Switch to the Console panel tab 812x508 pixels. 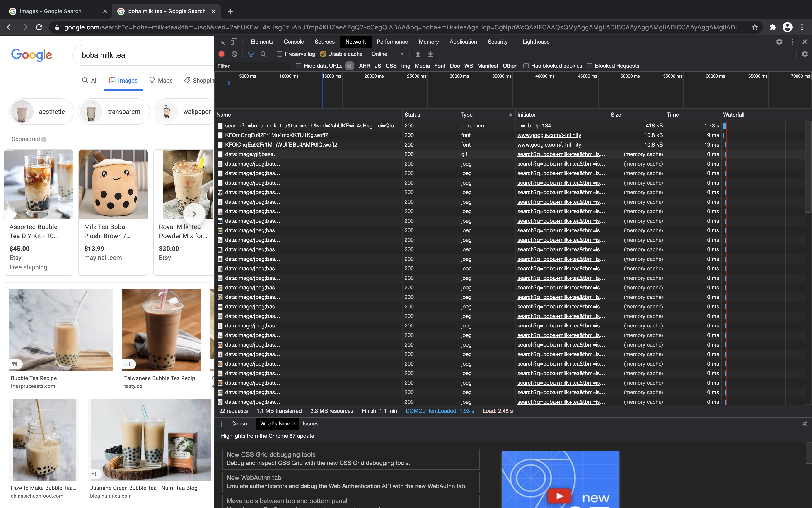pos(294,42)
